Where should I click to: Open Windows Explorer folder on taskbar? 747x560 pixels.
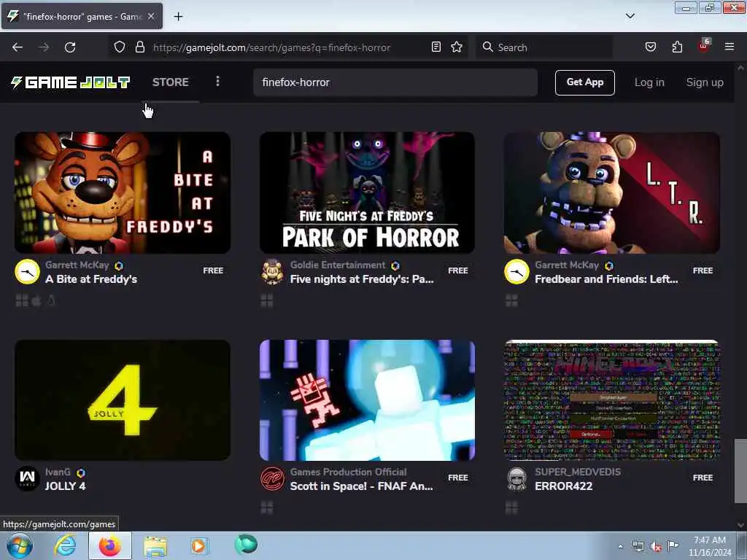click(155, 546)
